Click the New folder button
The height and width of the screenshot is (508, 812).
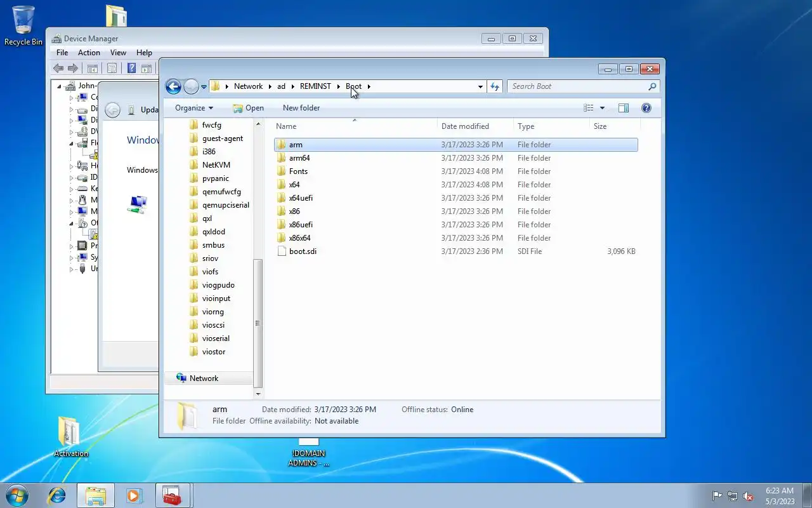coord(301,108)
